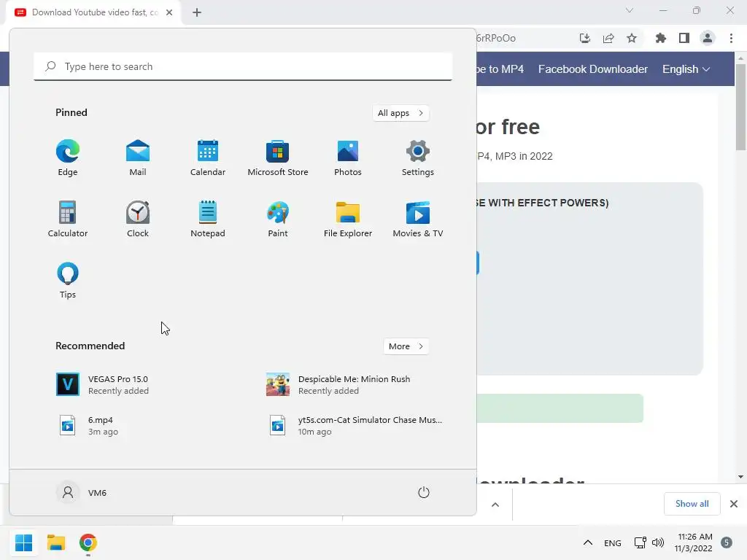The image size is (747, 560).
Task: Open Settings gear in pinned apps
Action: coord(418,158)
